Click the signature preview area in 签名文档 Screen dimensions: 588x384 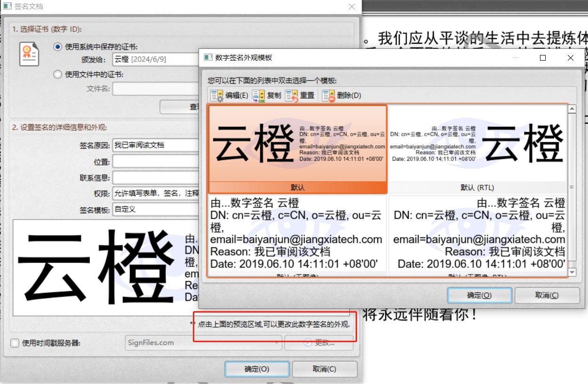(x=106, y=267)
